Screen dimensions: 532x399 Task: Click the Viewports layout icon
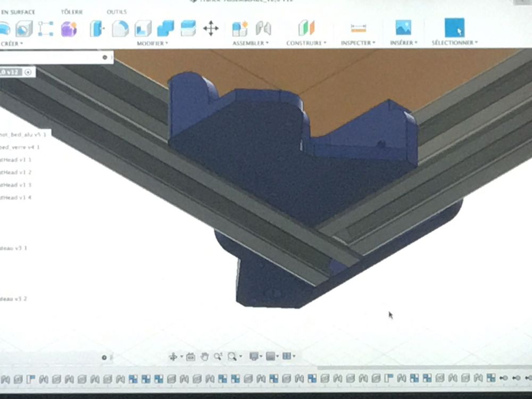tap(287, 356)
